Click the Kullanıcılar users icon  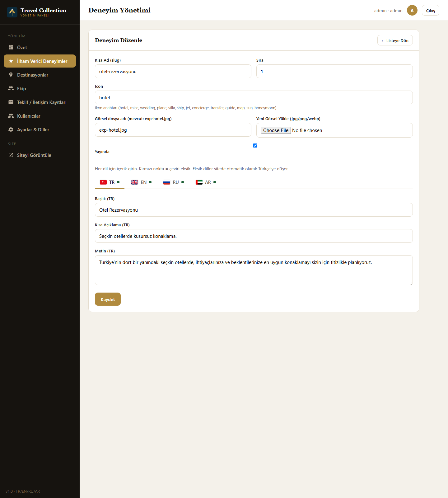pos(11,116)
